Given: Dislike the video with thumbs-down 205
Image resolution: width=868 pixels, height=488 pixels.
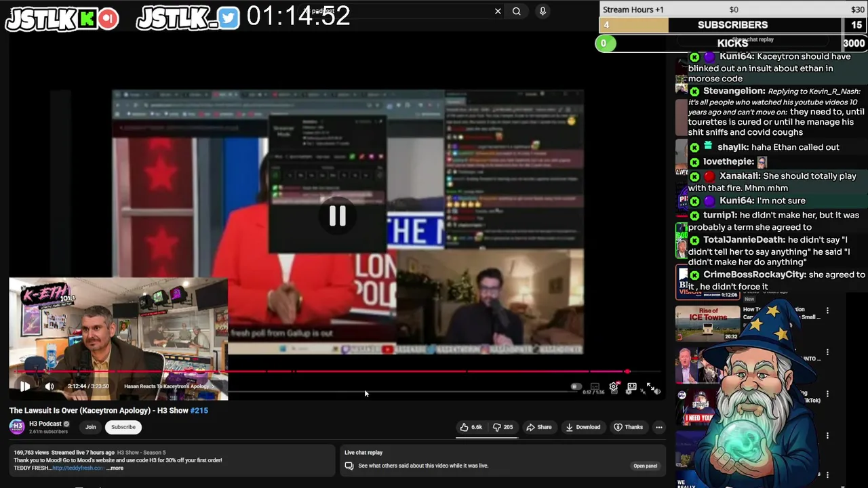Looking at the screenshot, I should click(503, 427).
